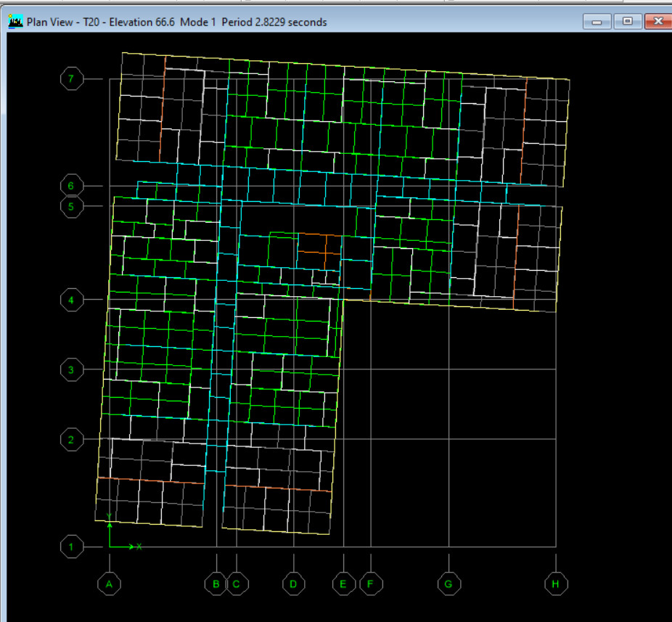Select grid line bubble A
Viewport: 672px width, 622px height.
pyautogui.click(x=109, y=584)
